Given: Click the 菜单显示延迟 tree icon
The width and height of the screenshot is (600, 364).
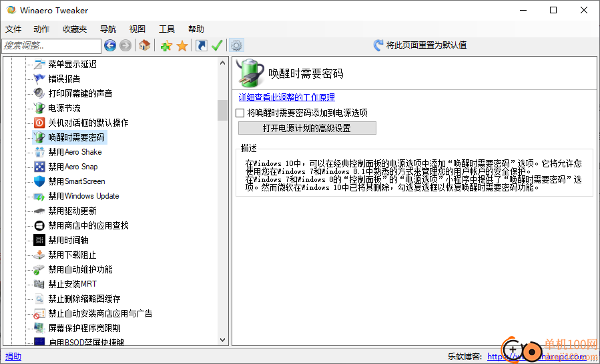Looking at the screenshot, I should (39, 64).
